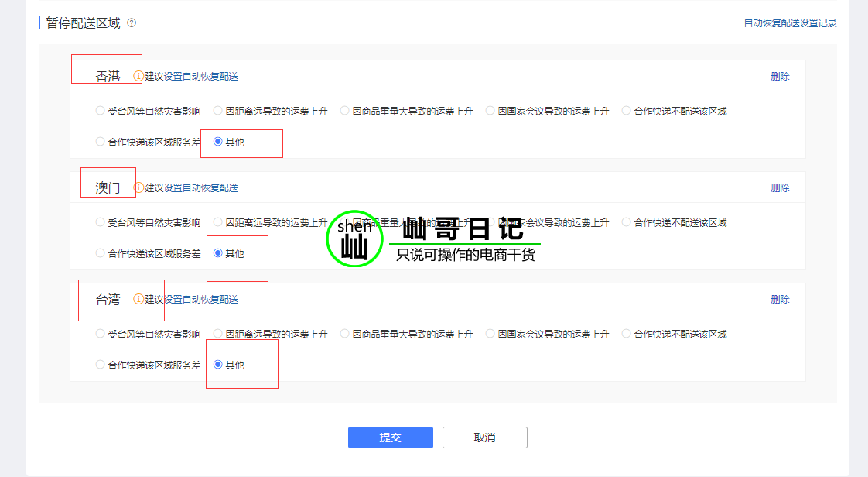868x477 pixels.
Task: Select the 其他 reason for 台湾
Action: click(217, 365)
